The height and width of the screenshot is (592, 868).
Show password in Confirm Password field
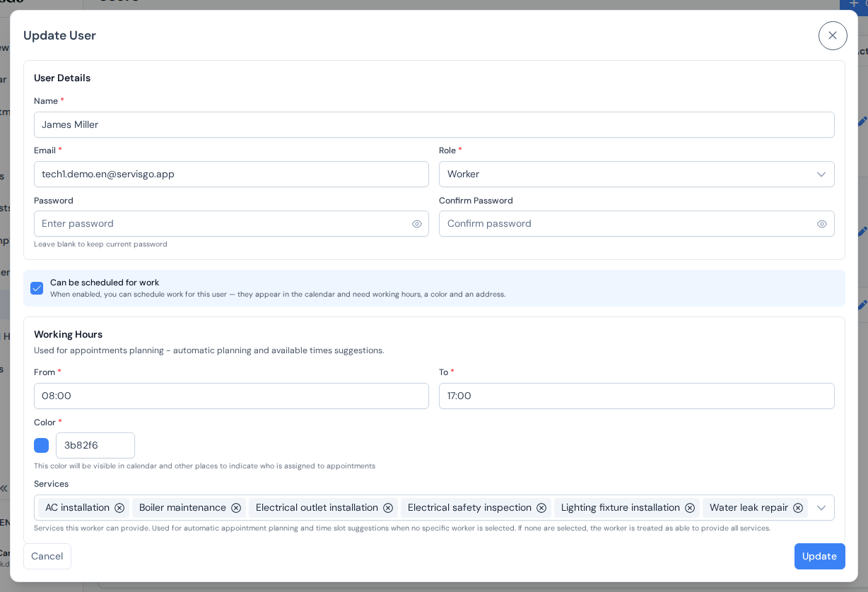point(822,224)
